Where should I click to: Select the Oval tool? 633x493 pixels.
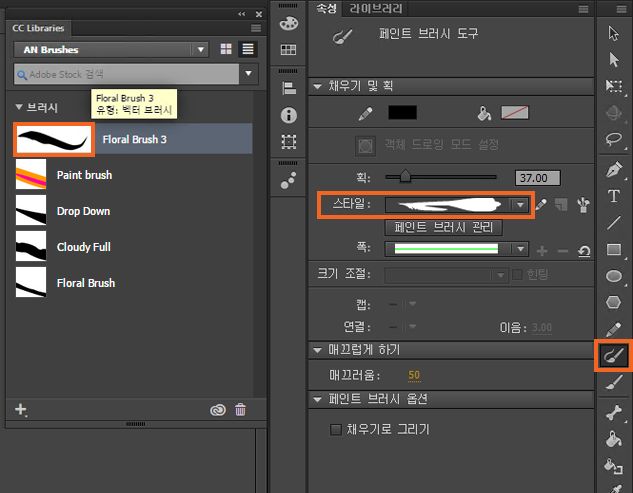point(614,276)
